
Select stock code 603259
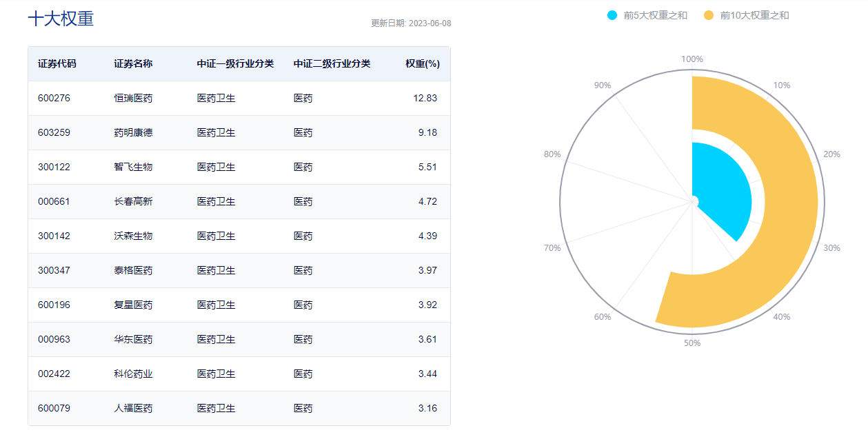click(54, 133)
